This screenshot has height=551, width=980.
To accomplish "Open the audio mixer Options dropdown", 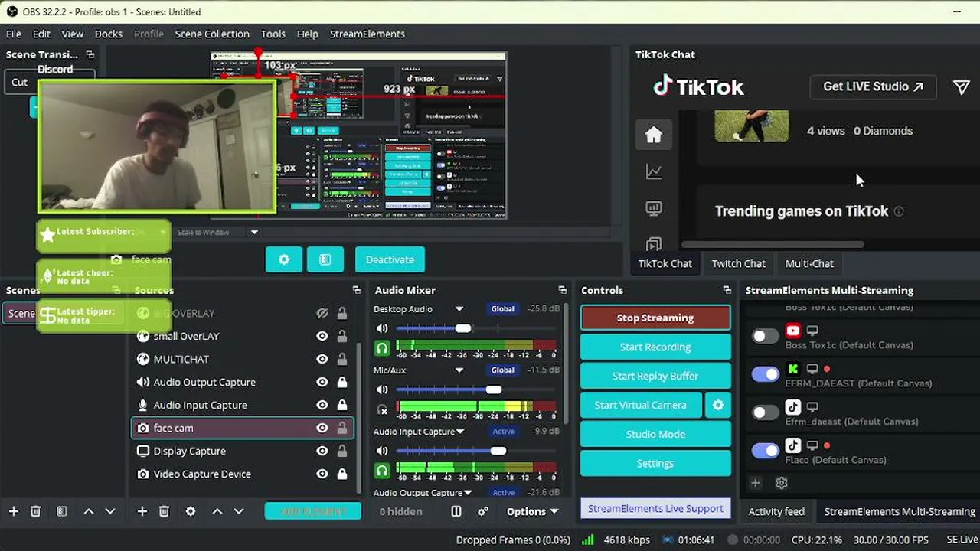I will point(532,511).
